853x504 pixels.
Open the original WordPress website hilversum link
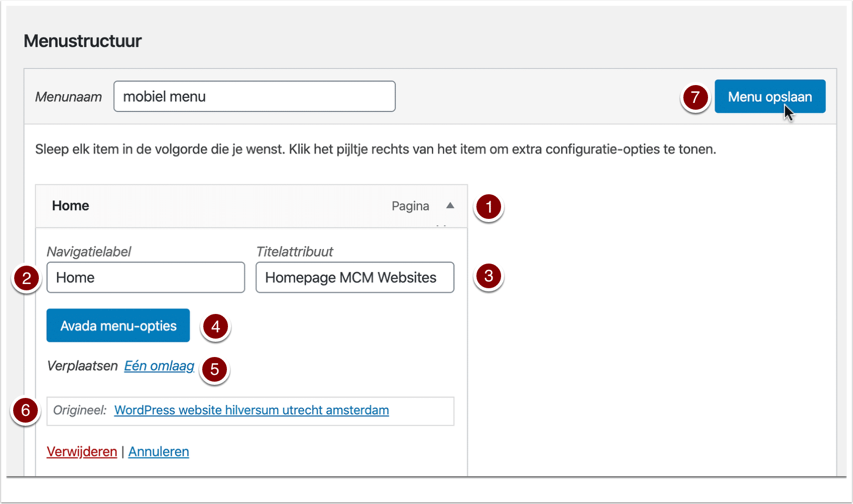click(252, 410)
